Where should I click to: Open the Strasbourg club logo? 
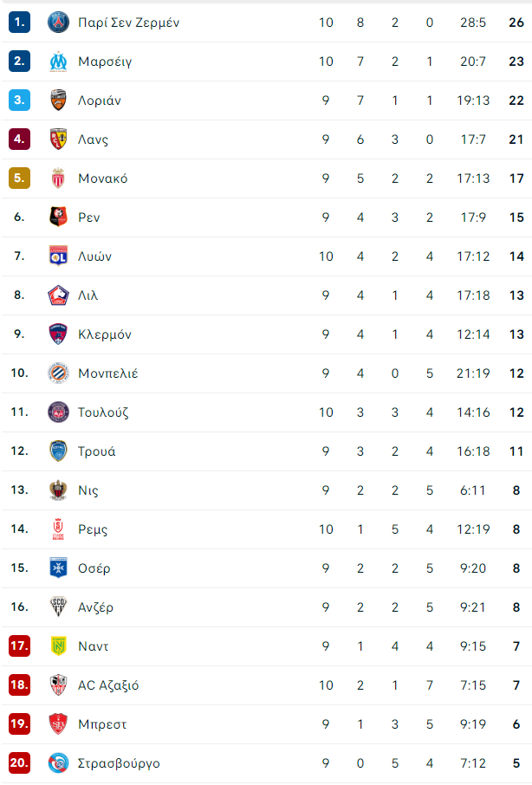tap(58, 763)
